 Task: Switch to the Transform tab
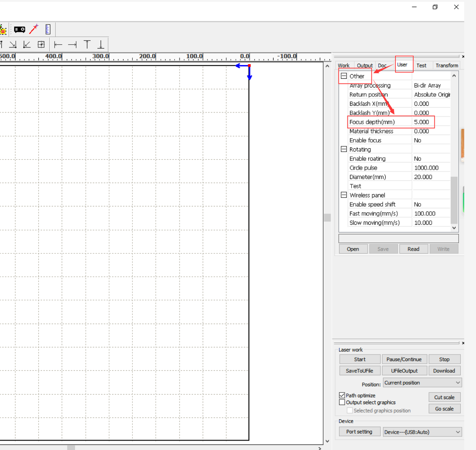446,65
